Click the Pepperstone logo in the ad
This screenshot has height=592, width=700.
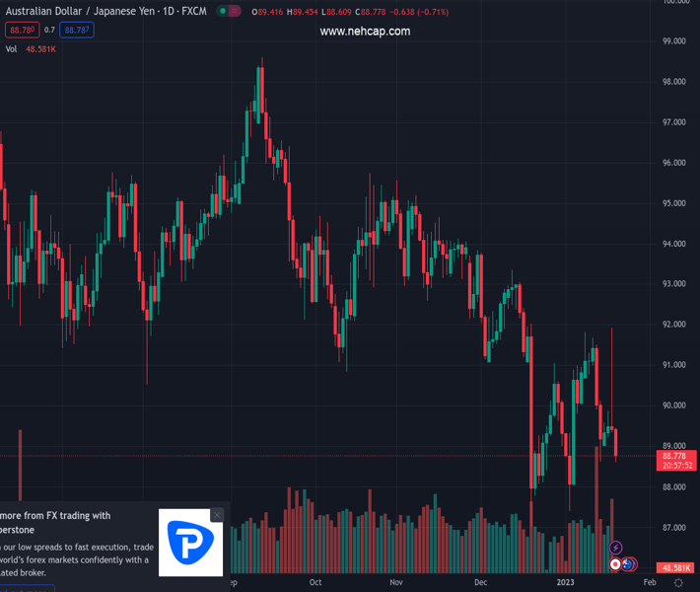tap(191, 543)
